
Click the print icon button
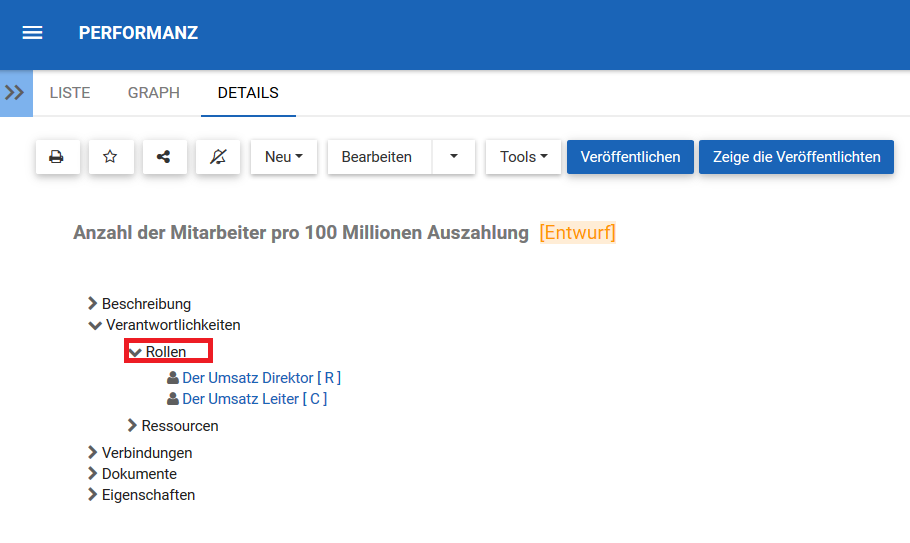tap(57, 157)
